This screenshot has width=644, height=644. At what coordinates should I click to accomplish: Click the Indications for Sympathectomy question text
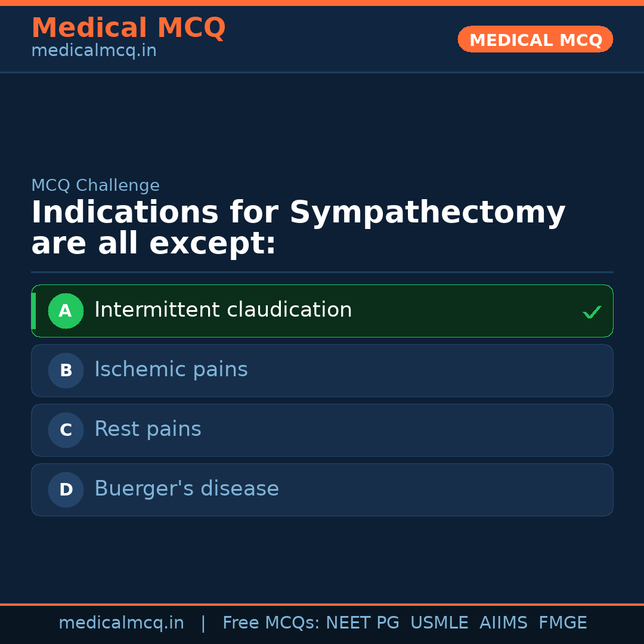coord(298,228)
